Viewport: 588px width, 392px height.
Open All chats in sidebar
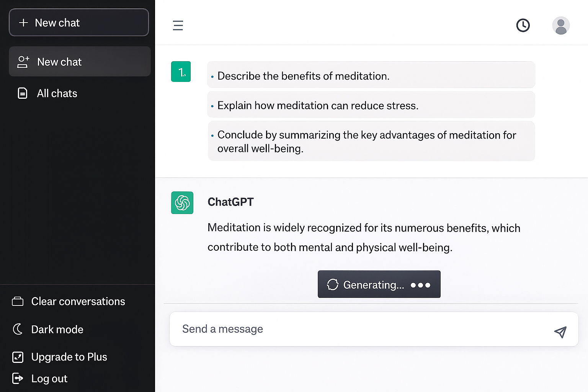pyautogui.click(x=57, y=93)
